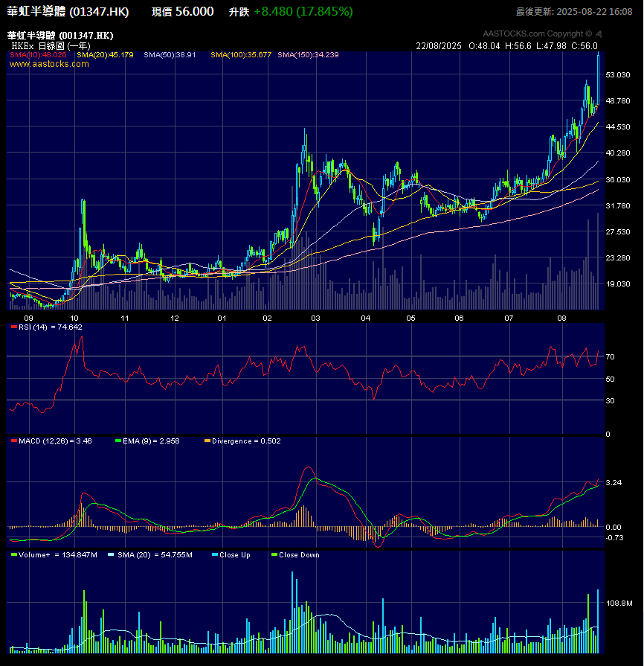Click the 19.030 price axis label
644x666 pixels.
pyautogui.click(x=618, y=284)
